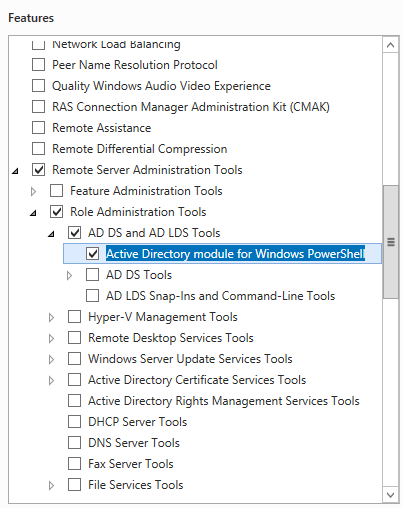The image size is (402, 508).
Task: Enable Remote Desktop Services Tools checkbox
Action: pyautogui.click(x=74, y=338)
